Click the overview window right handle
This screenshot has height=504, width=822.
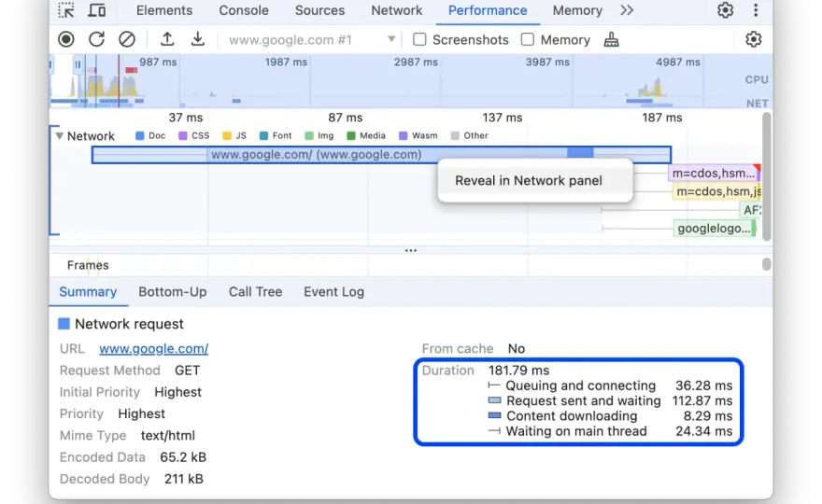[78, 64]
